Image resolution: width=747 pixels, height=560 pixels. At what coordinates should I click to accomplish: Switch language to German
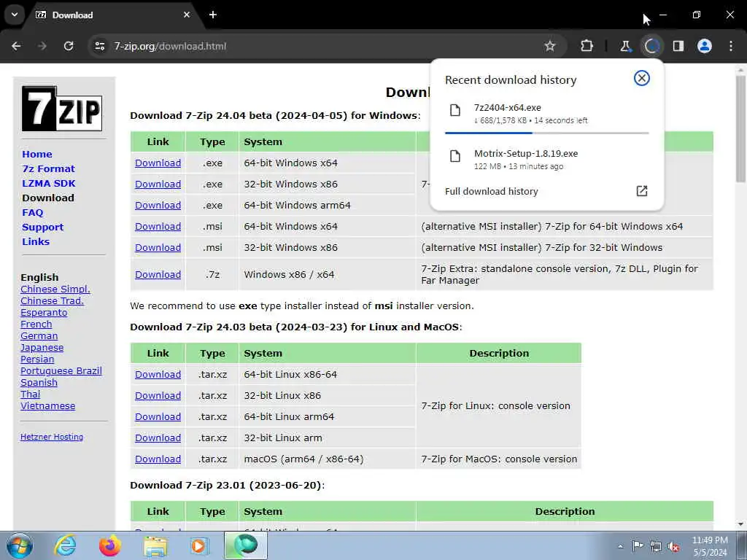tap(39, 335)
